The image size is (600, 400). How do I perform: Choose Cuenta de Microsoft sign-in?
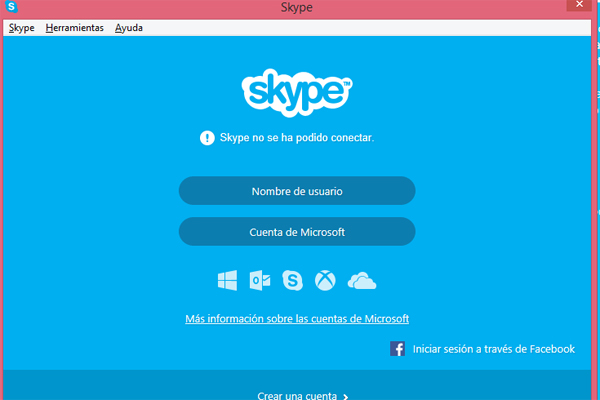(x=297, y=232)
